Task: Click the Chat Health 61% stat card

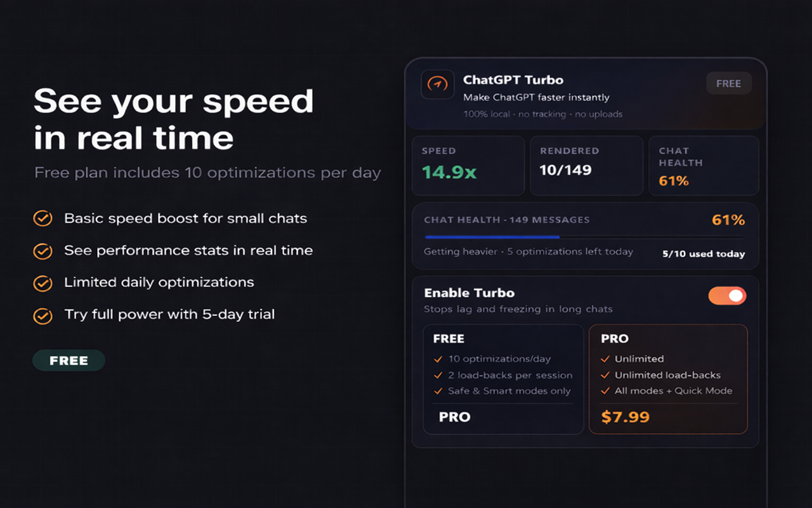Action: point(704,165)
